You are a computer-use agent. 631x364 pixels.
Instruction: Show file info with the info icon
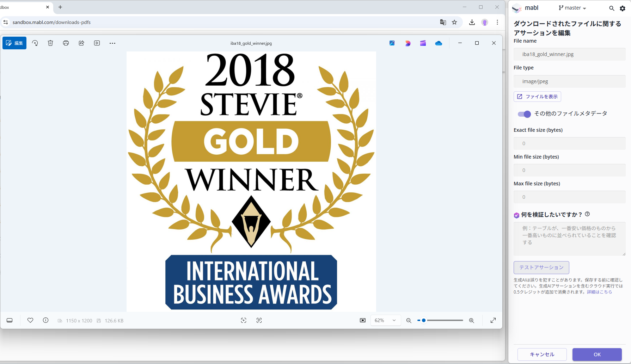(46, 320)
